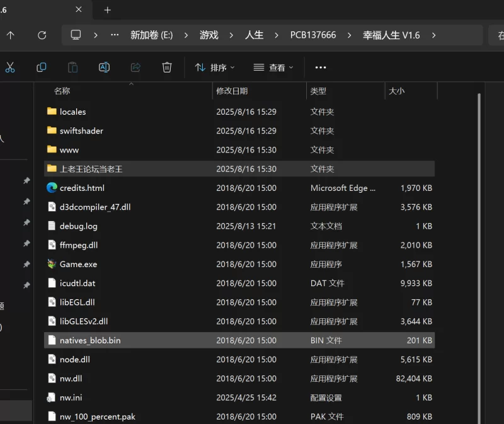Screen dimensions: 504x424
Task: Expand chevron after 幸福人生 V1.6
Action: [434, 35]
